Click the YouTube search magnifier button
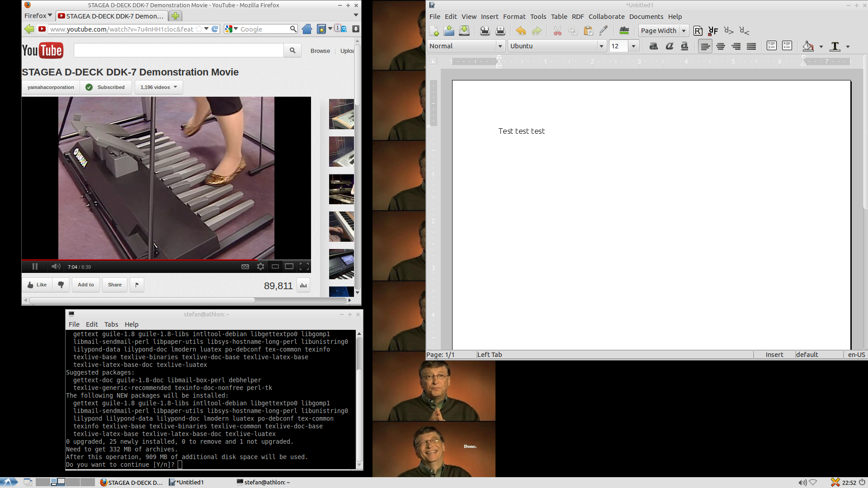This screenshot has width=868, height=488. [292, 51]
